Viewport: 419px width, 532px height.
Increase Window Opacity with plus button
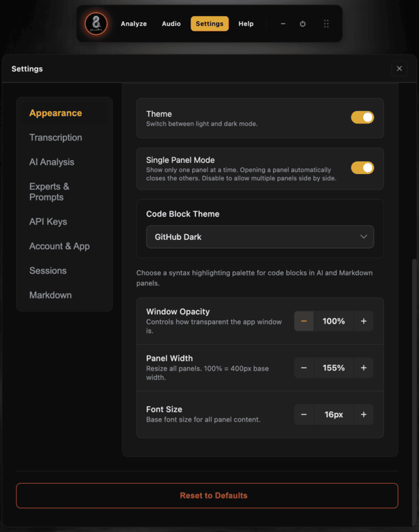point(363,321)
